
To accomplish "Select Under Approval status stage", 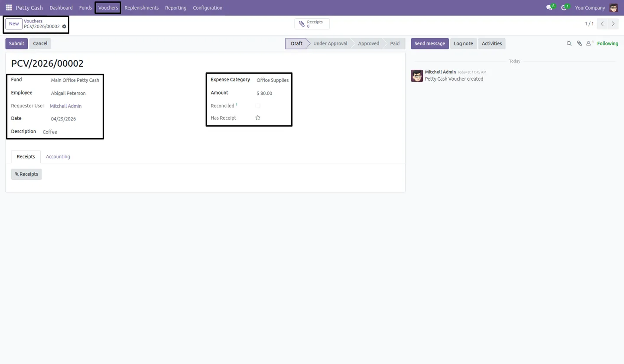I will 330,43.
